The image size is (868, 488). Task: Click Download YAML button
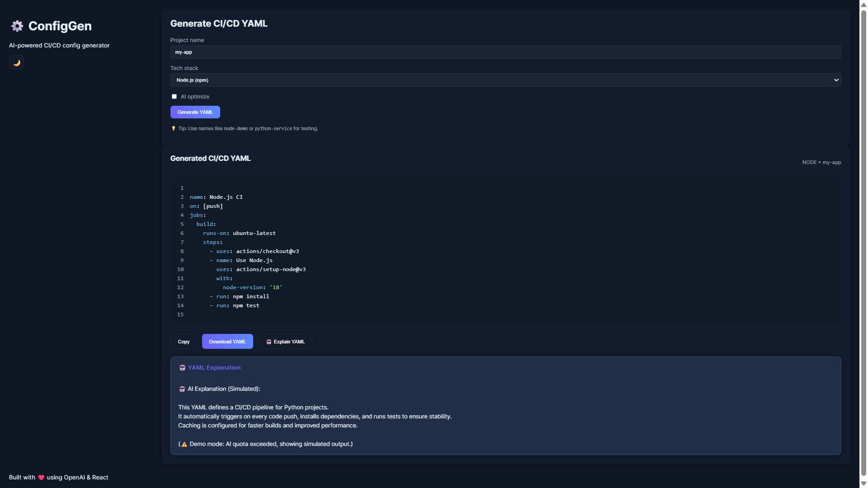coord(227,342)
